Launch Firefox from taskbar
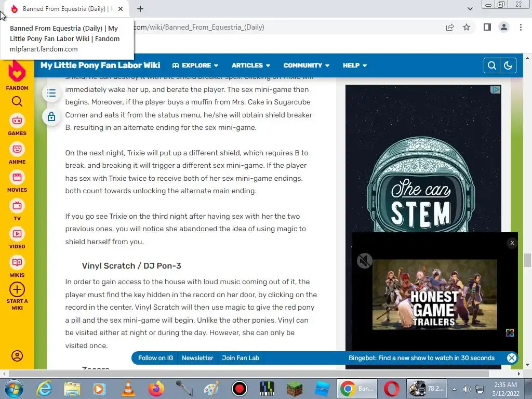The width and height of the screenshot is (532, 399). [x=156, y=389]
